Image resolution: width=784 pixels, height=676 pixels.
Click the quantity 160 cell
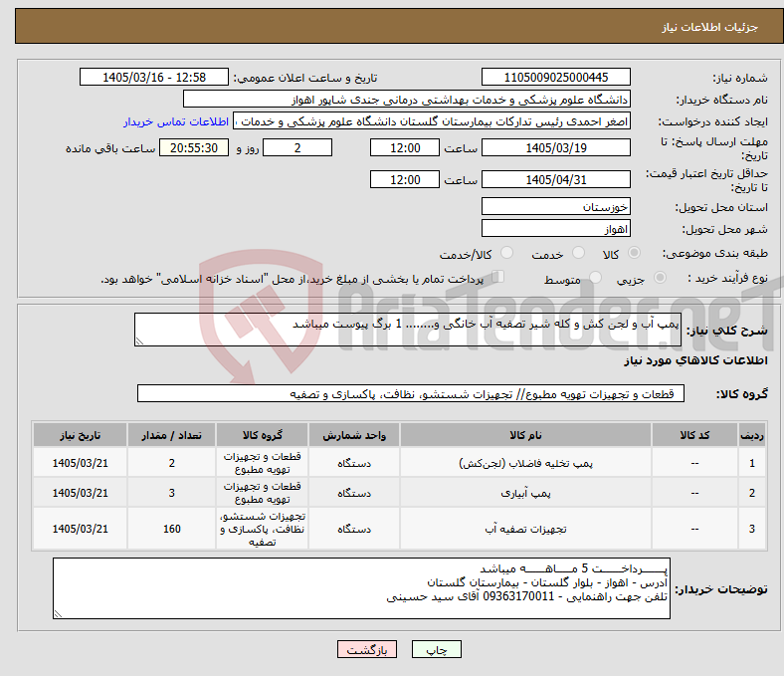point(171,529)
